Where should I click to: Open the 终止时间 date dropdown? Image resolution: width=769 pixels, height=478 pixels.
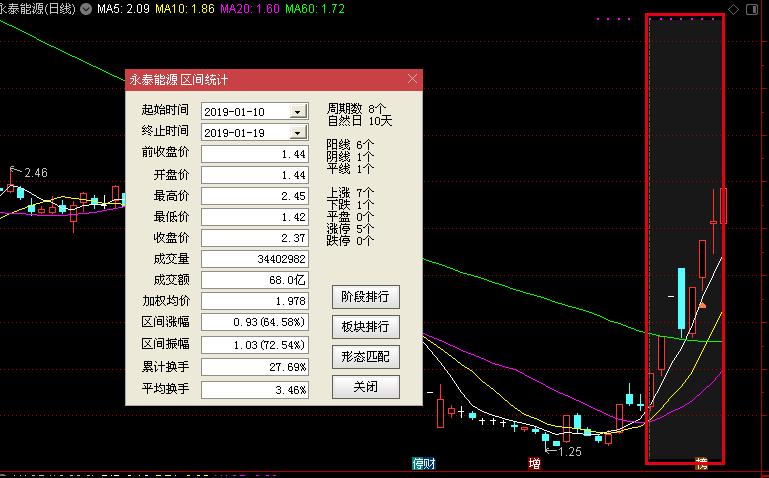coord(297,133)
